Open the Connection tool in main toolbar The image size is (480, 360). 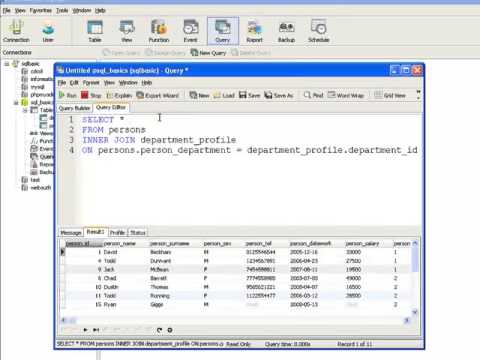[16, 31]
